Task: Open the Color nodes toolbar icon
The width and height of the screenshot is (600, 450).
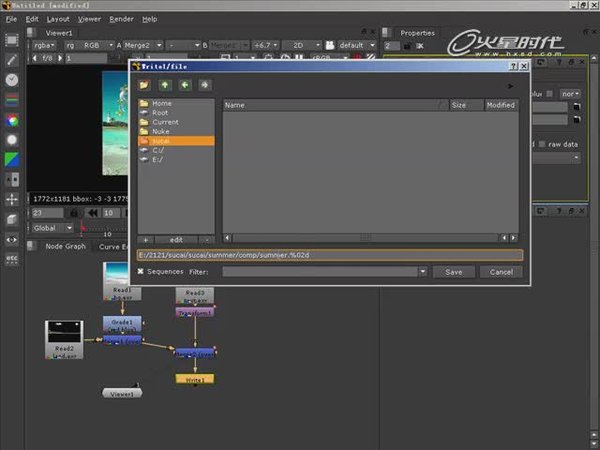Action: click(x=12, y=120)
